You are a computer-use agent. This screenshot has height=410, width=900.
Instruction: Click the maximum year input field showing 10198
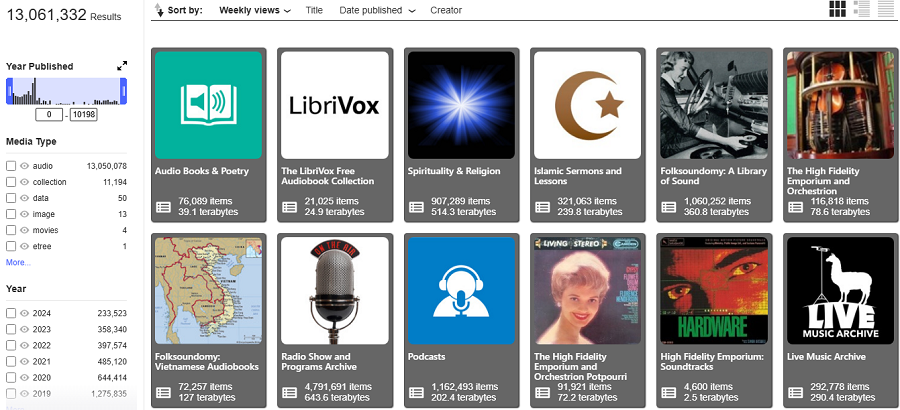coord(84,115)
